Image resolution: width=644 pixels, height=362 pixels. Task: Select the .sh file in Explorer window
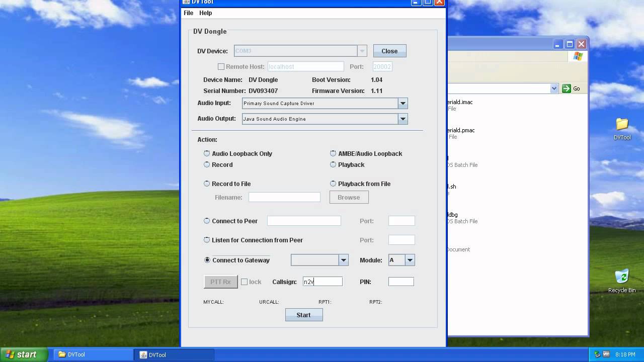(x=452, y=190)
